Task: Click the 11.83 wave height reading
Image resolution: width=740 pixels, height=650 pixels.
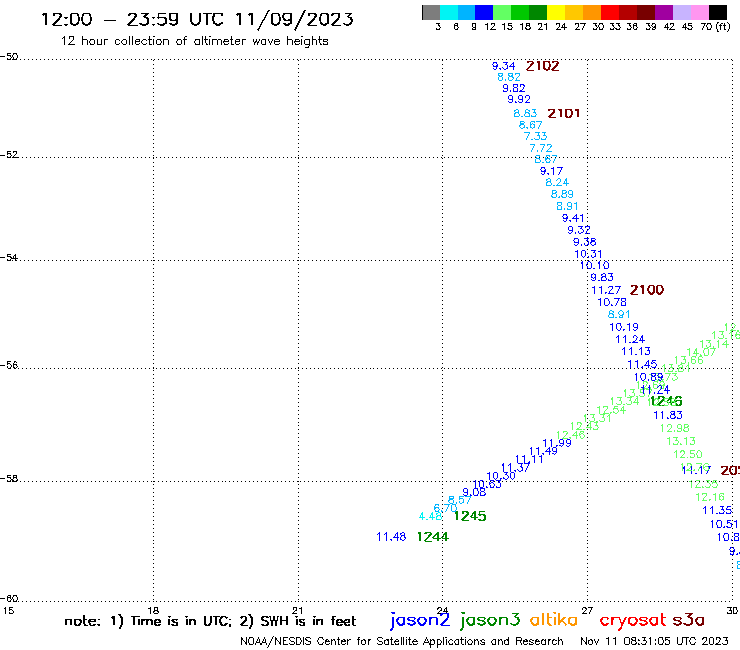Action: click(668, 415)
